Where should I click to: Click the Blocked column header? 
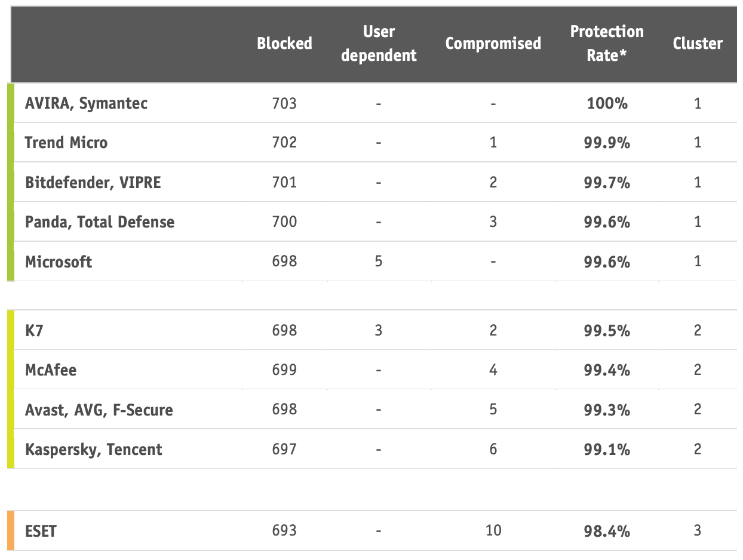point(284,44)
